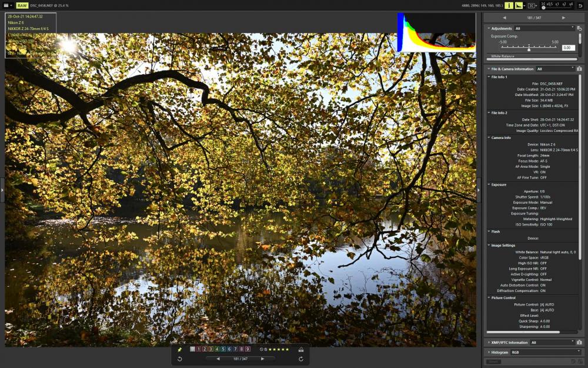588x368 pixels.
Task: Collapse the Picture Control group
Action: (x=489, y=297)
